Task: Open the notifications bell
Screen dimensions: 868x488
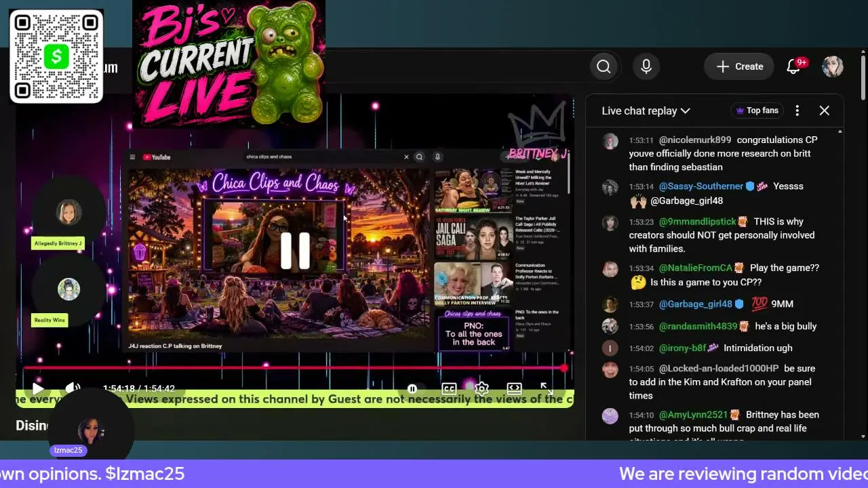Action: coord(793,66)
